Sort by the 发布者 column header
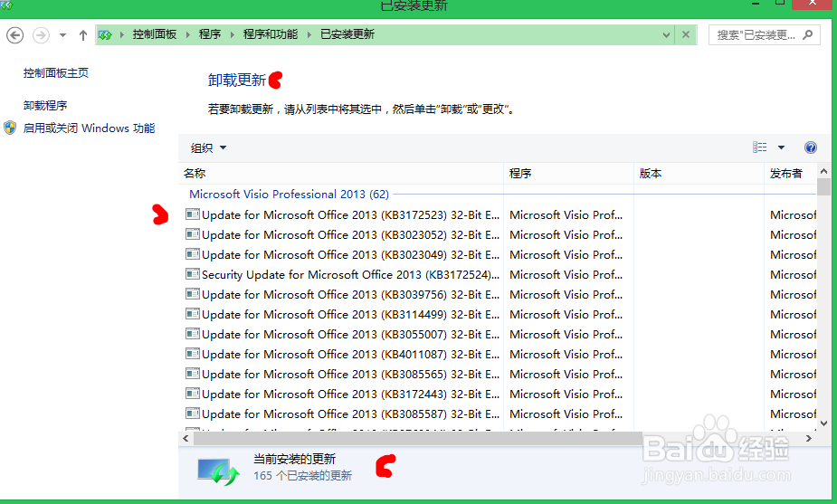 tap(791, 174)
